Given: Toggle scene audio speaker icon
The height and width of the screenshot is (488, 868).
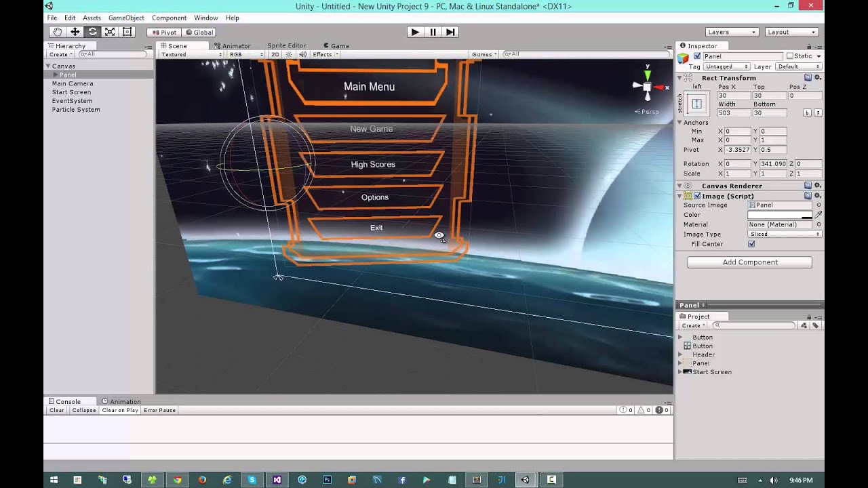Looking at the screenshot, I should pos(302,54).
